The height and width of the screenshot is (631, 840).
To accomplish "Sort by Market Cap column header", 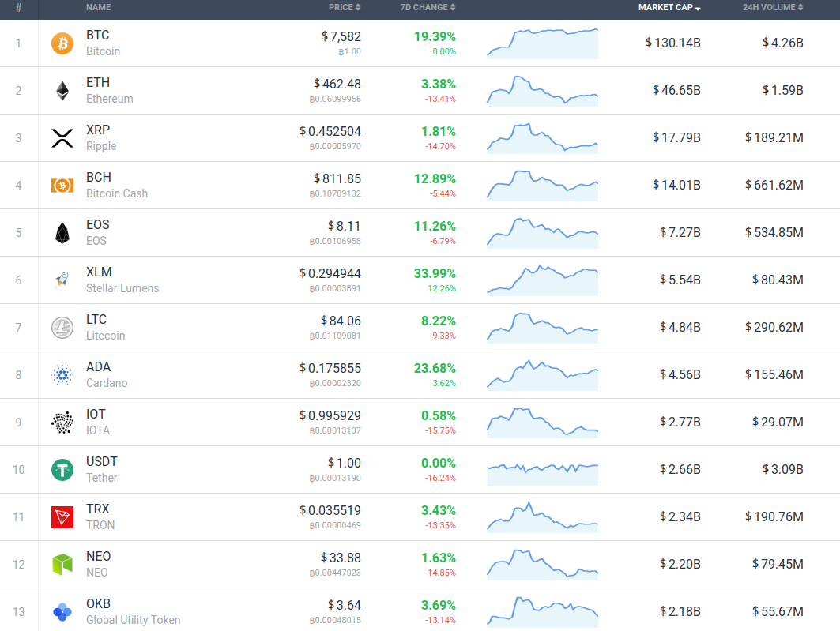I will coord(669,7).
